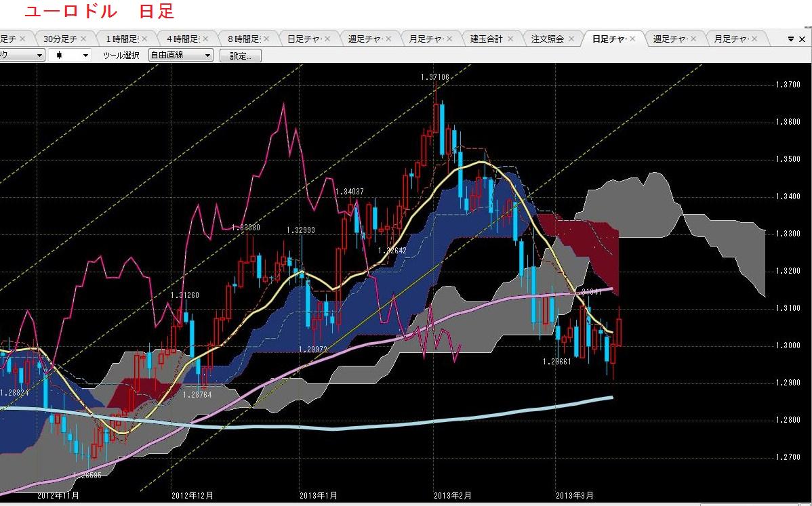This screenshot has height=506, width=812.
Task: Click the 1.3500 price axis value
Action: pyautogui.click(x=788, y=159)
